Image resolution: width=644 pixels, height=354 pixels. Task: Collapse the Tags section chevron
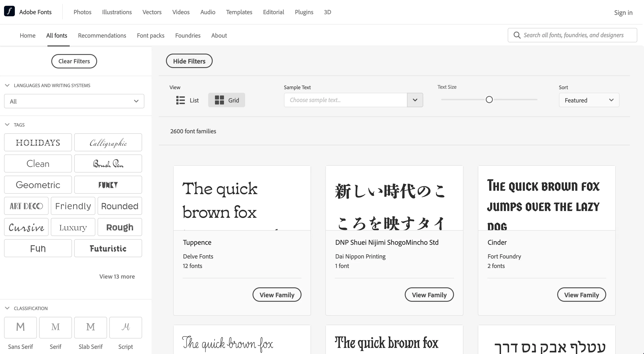(7, 125)
